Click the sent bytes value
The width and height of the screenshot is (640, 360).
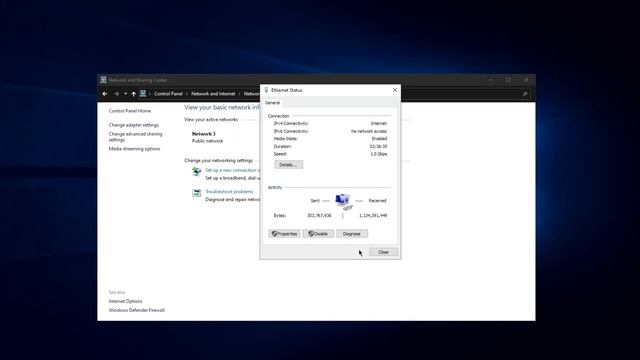(319, 216)
